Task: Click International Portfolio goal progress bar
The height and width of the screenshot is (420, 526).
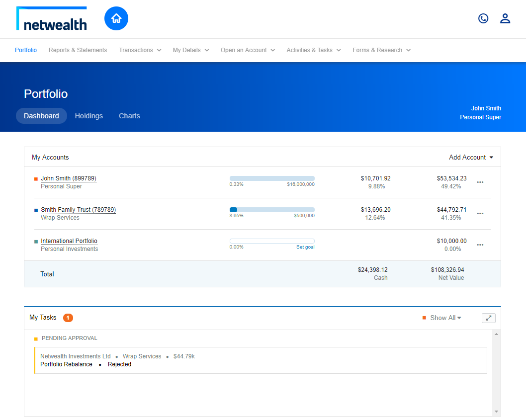Action: click(x=272, y=241)
